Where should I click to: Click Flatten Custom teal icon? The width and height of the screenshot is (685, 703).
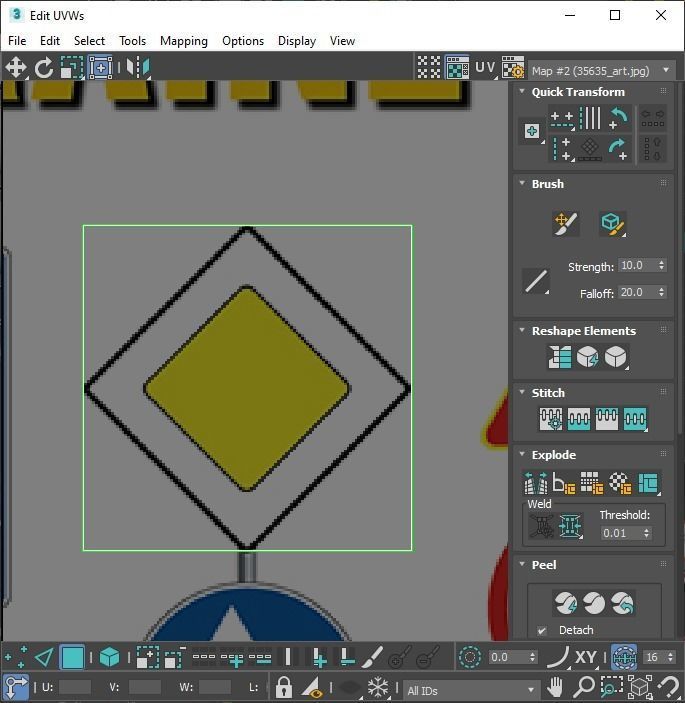click(x=648, y=482)
